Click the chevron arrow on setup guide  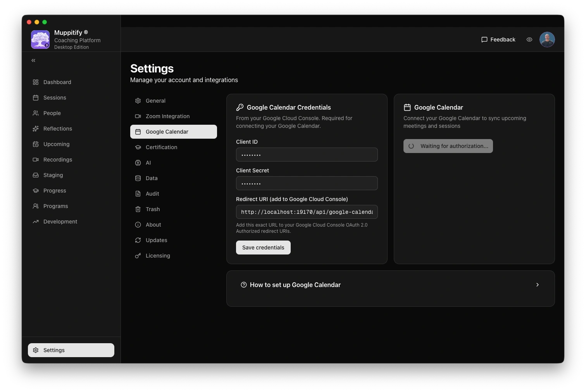(537, 285)
